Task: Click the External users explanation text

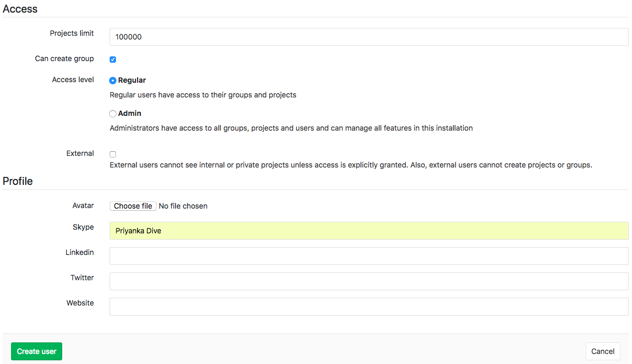Action: pyautogui.click(x=351, y=165)
